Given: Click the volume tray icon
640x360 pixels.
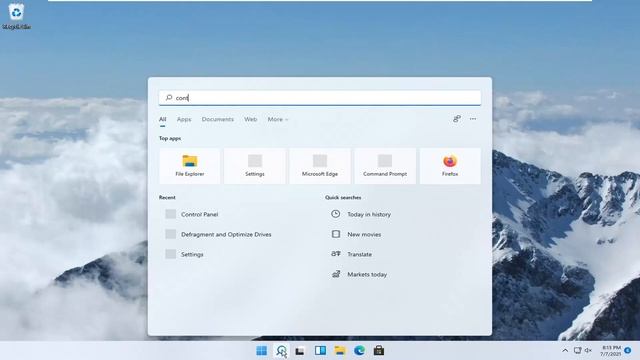Looking at the screenshot, I should (588, 351).
